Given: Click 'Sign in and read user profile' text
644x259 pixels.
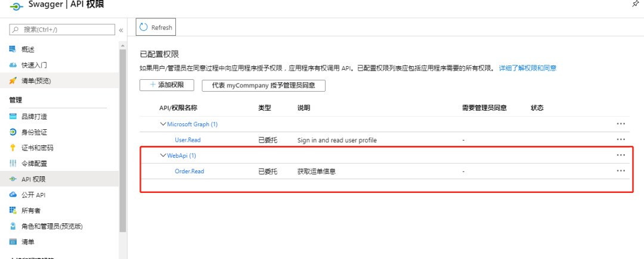Looking at the screenshot, I should pos(337,140).
